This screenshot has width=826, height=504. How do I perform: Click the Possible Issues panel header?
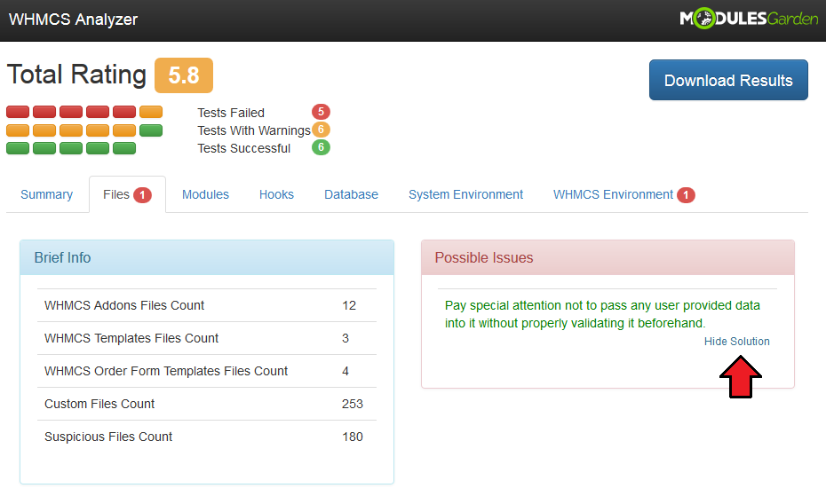click(x=608, y=258)
